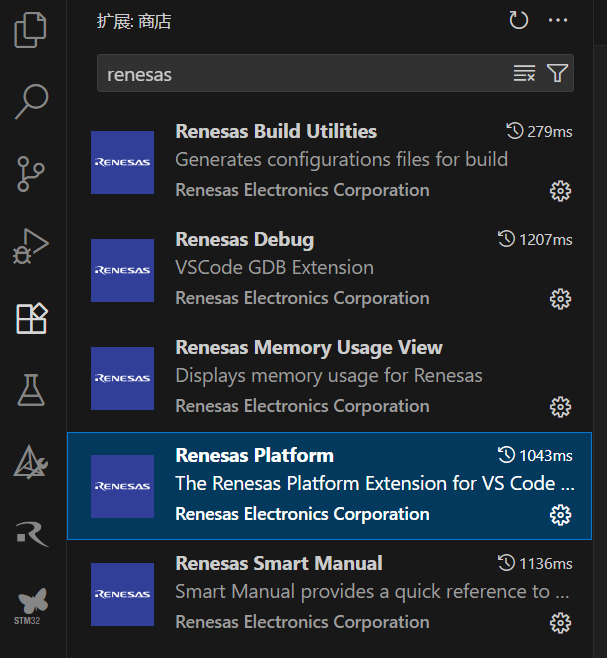The height and width of the screenshot is (658, 607).
Task: Click publisher name under Renesas Build Utilities
Action: [302, 190]
